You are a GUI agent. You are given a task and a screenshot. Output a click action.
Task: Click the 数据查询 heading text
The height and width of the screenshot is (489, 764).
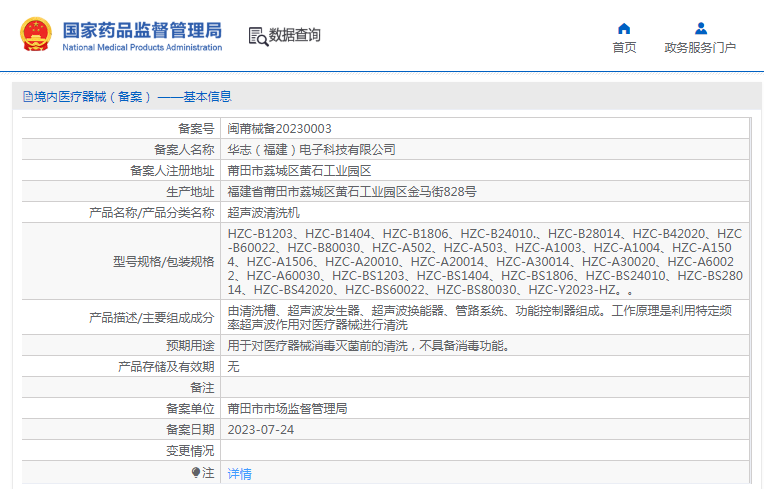coord(296,36)
